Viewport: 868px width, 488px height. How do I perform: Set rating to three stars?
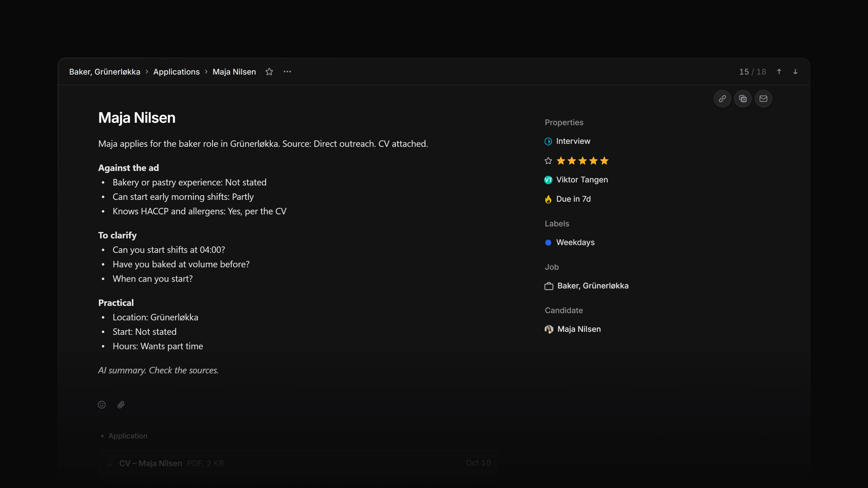coord(583,161)
